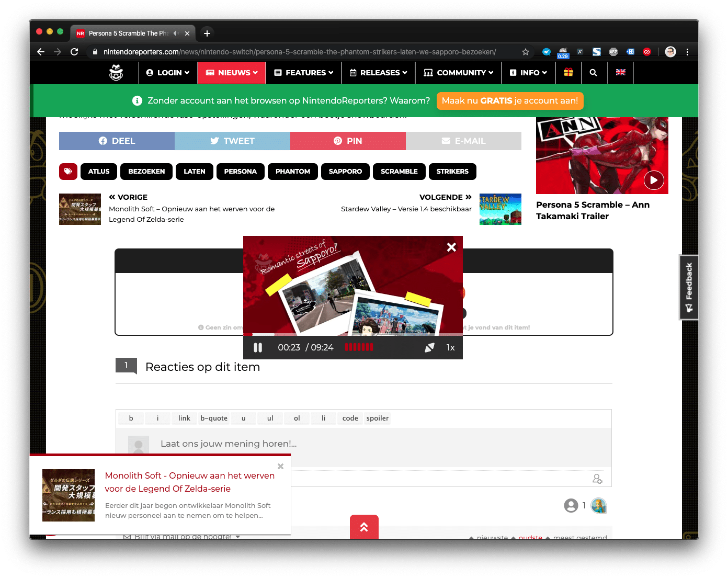
Task: Select the LATEN tag
Action: click(195, 171)
